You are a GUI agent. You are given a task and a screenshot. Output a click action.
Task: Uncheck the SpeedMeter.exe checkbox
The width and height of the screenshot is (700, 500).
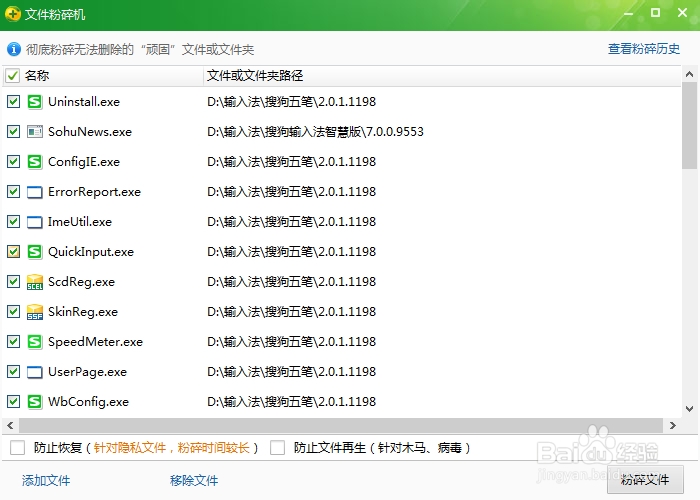point(13,342)
